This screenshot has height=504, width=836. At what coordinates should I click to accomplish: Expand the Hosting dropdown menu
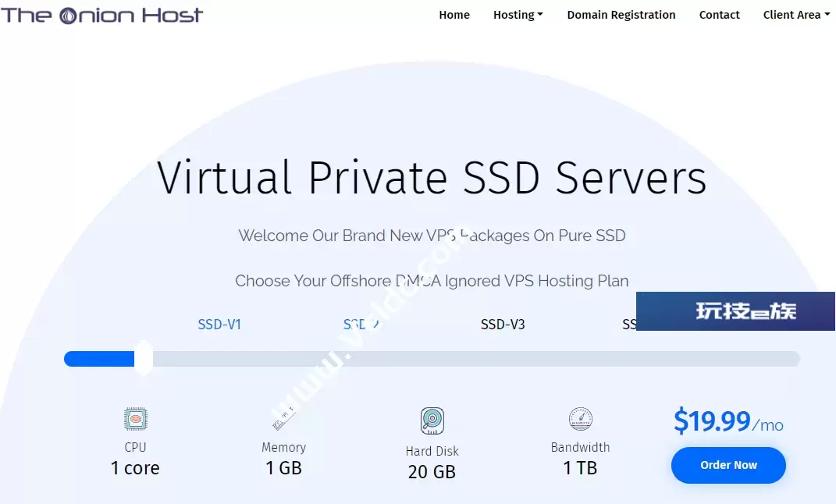pos(518,15)
